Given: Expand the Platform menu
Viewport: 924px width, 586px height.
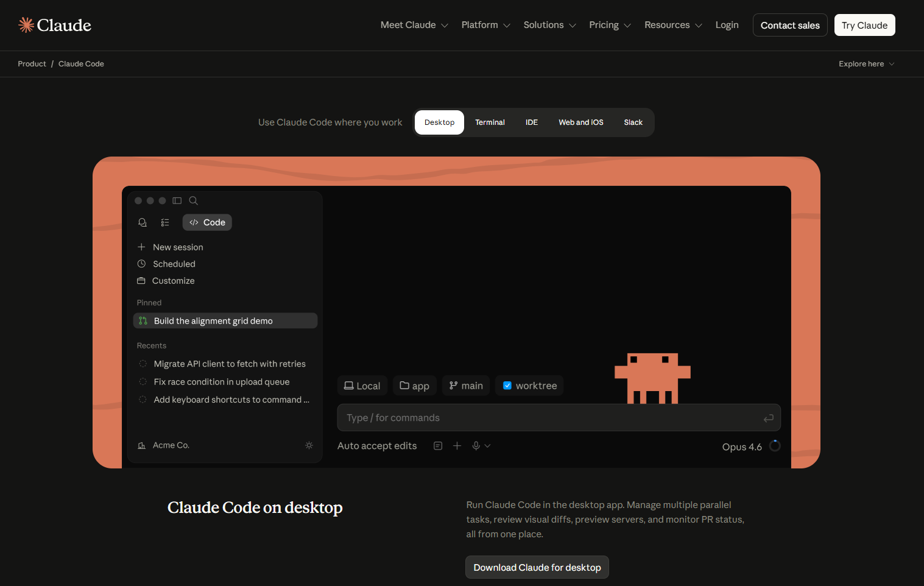Looking at the screenshot, I should pyautogui.click(x=485, y=25).
